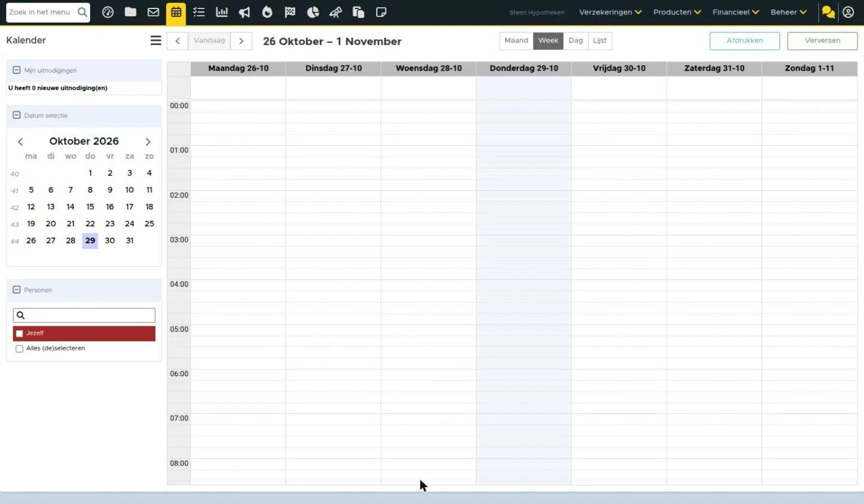Collapse the Datum selectie panel
Image resolution: width=864 pixels, height=504 pixels.
(17, 115)
